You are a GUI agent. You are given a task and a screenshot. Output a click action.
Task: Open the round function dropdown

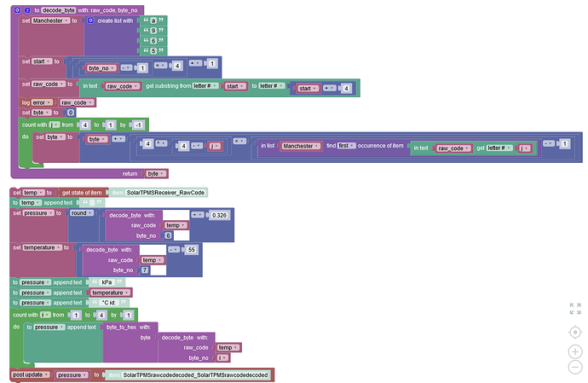tap(82, 213)
